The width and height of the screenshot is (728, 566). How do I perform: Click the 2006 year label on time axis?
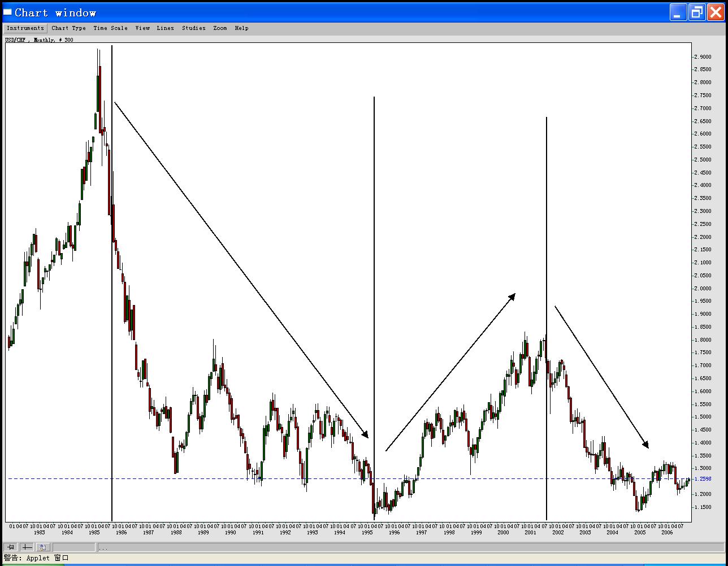point(667,533)
